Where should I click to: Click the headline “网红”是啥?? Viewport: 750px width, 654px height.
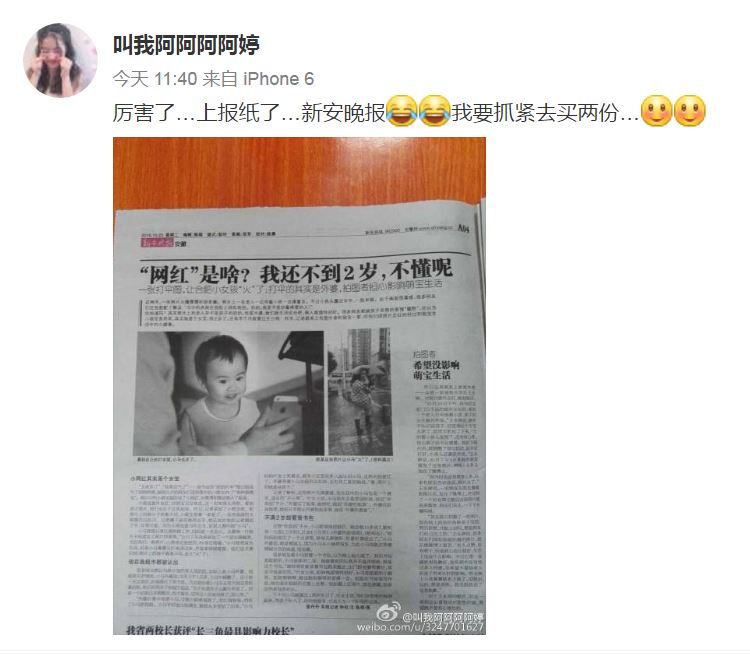tap(195, 275)
